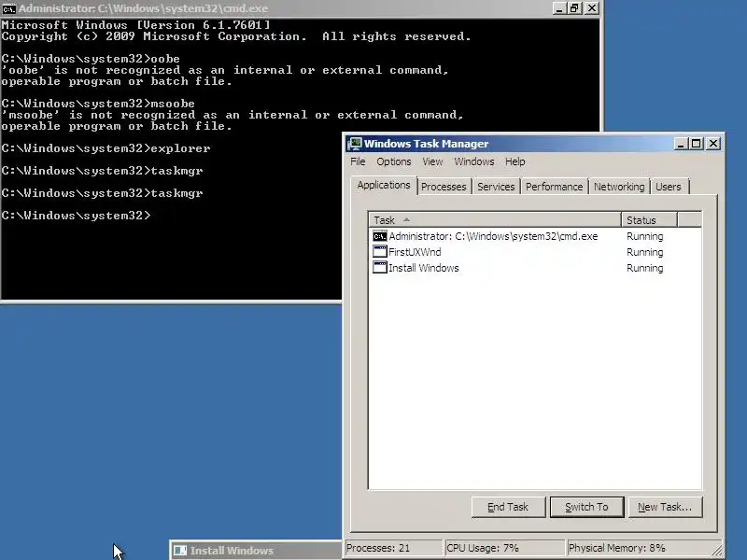Select the FirstUXWnd task icon
Screen dimensions: 747x560
[380, 252]
